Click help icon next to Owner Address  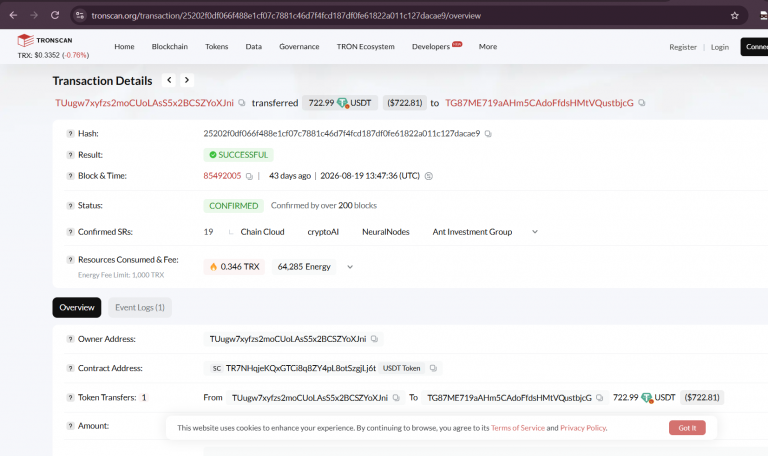point(70,339)
